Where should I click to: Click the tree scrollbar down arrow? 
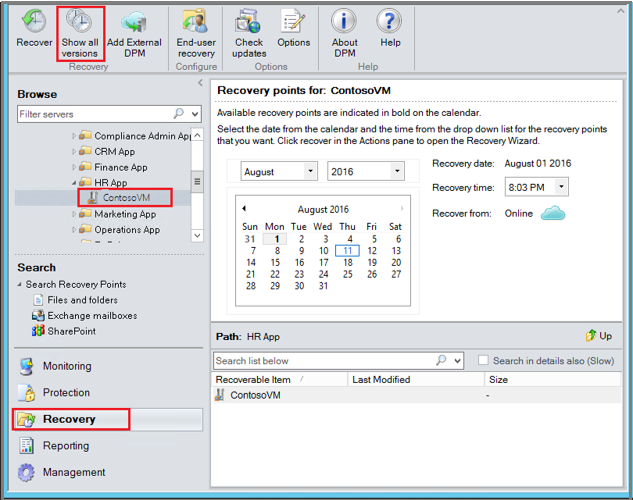pyautogui.click(x=197, y=235)
